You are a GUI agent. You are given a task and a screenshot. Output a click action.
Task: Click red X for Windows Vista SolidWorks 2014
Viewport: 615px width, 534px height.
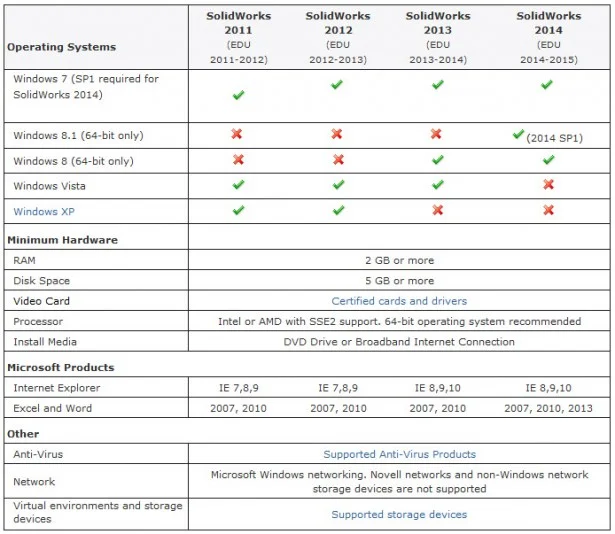pyautogui.click(x=548, y=185)
